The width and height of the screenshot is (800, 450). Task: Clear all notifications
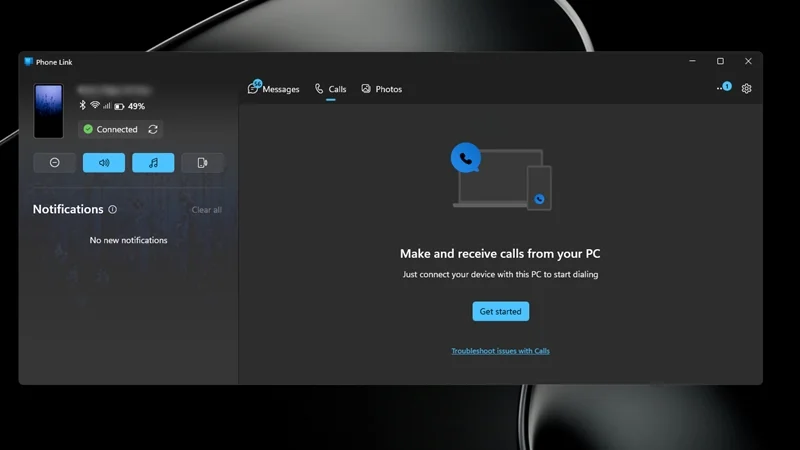207,210
